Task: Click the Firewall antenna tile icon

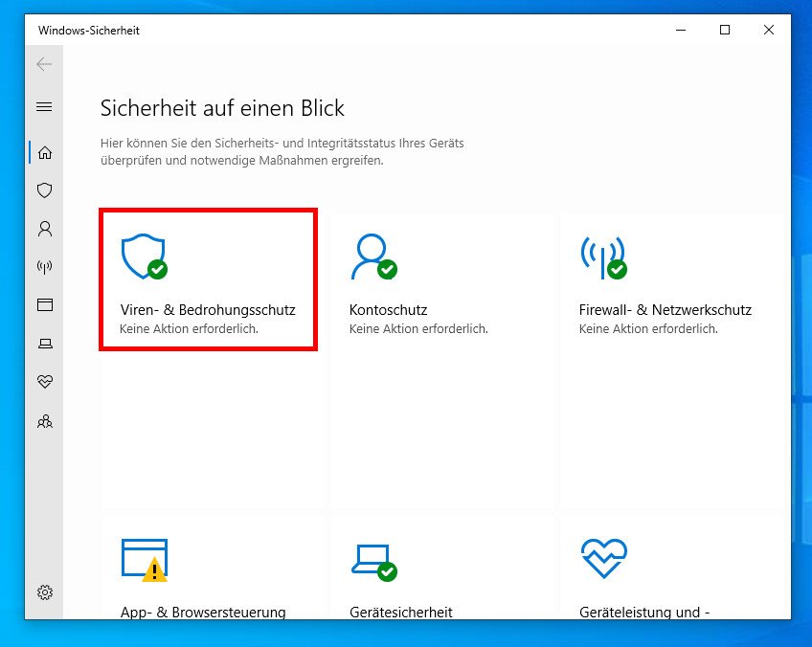Action: point(604,257)
